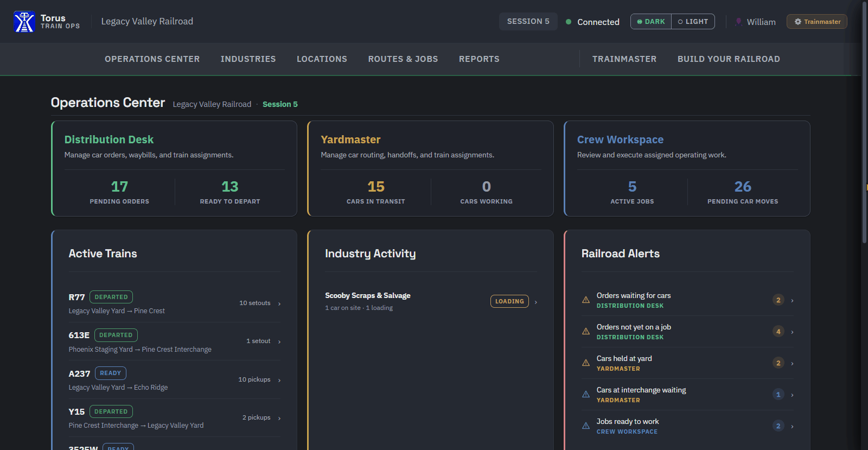Open Orders waiting for cars alert chevron
868x450 pixels.
tap(793, 300)
